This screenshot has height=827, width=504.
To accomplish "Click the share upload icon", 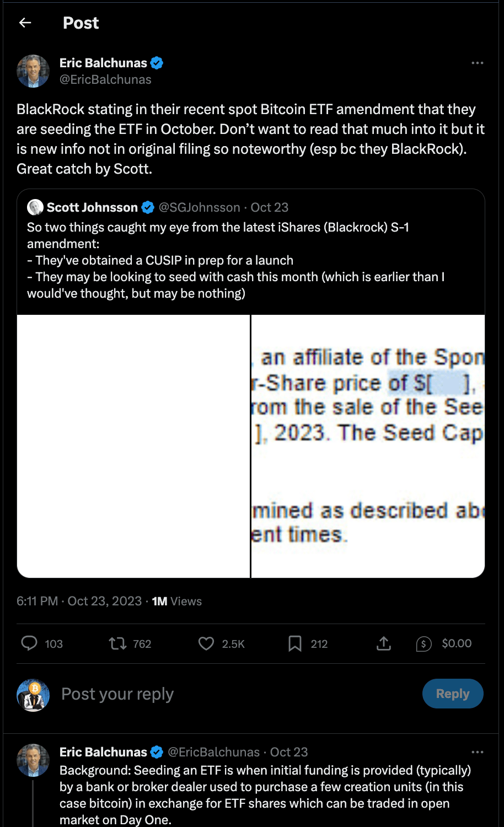I will click(384, 643).
